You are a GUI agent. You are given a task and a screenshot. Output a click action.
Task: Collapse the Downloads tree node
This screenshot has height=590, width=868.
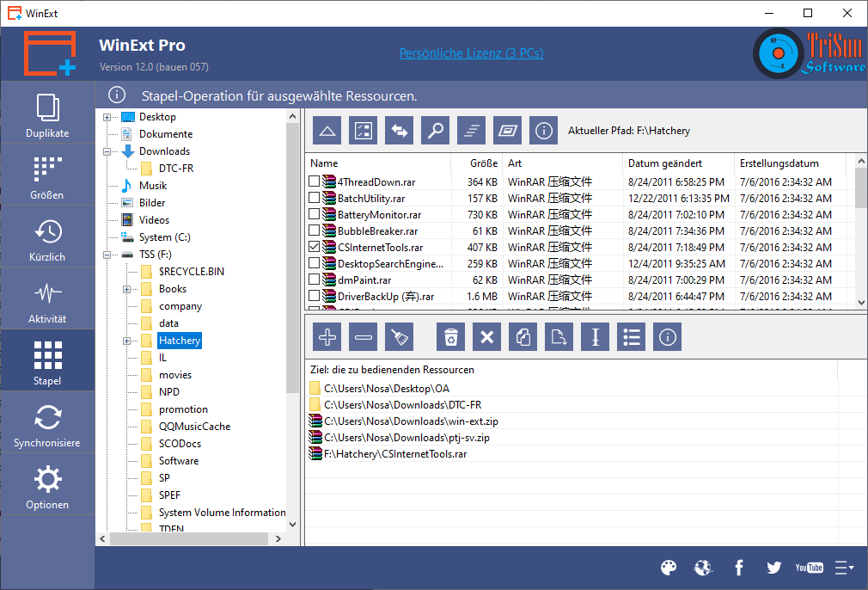coord(107,151)
